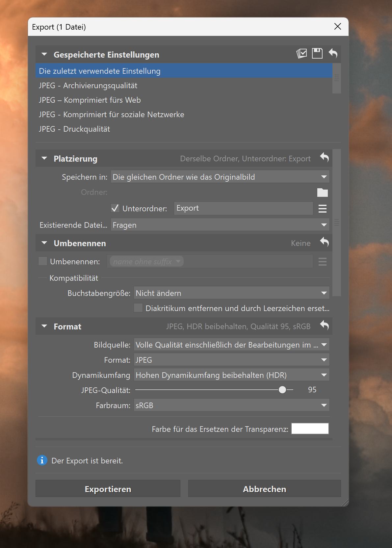
Task: Click the Abbrechen button
Action: click(265, 489)
